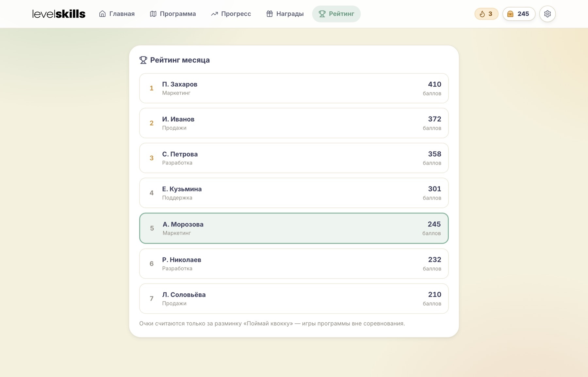This screenshot has width=588, height=377.
Task: Open the name Р. Николаев
Action: pyautogui.click(x=182, y=260)
